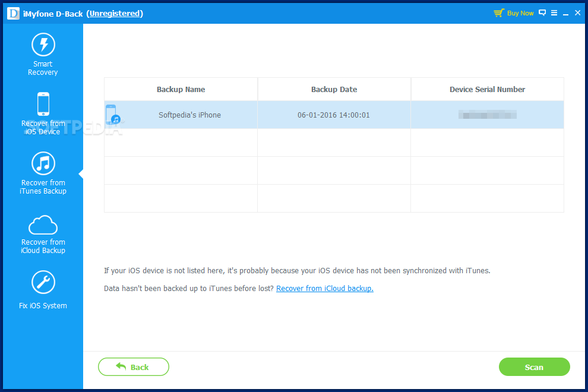Click the Device Serial Number column header

(488, 89)
